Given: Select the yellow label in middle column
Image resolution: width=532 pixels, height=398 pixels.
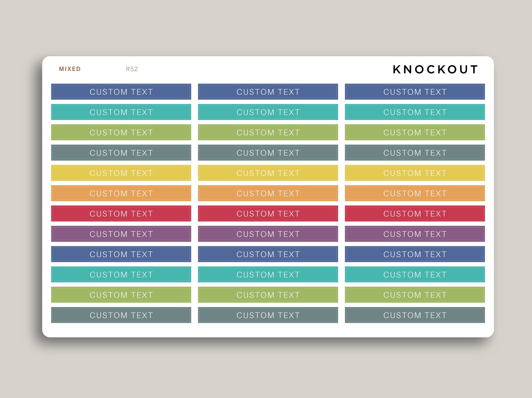Looking at the screenshot, I should 268,173.
